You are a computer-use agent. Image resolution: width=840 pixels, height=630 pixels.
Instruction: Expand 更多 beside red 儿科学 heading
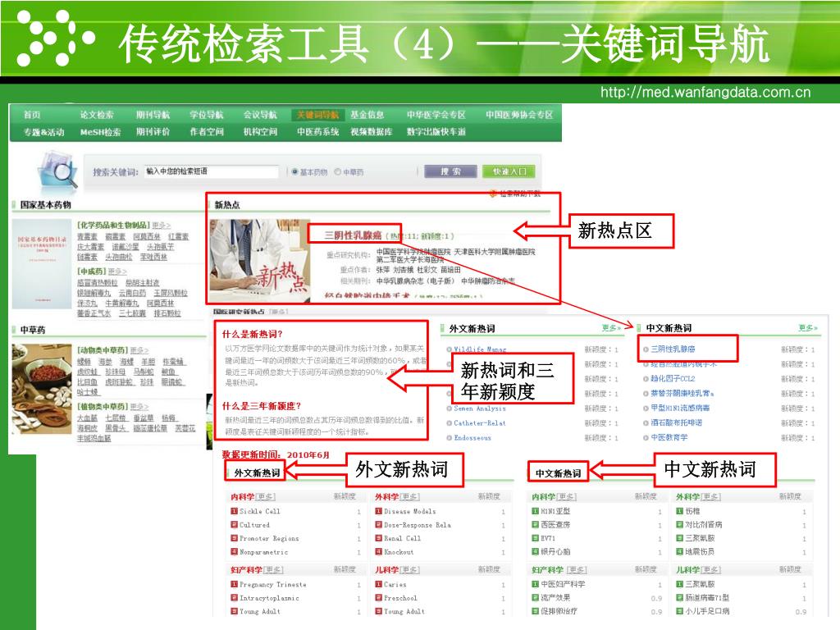coord(410,570)
